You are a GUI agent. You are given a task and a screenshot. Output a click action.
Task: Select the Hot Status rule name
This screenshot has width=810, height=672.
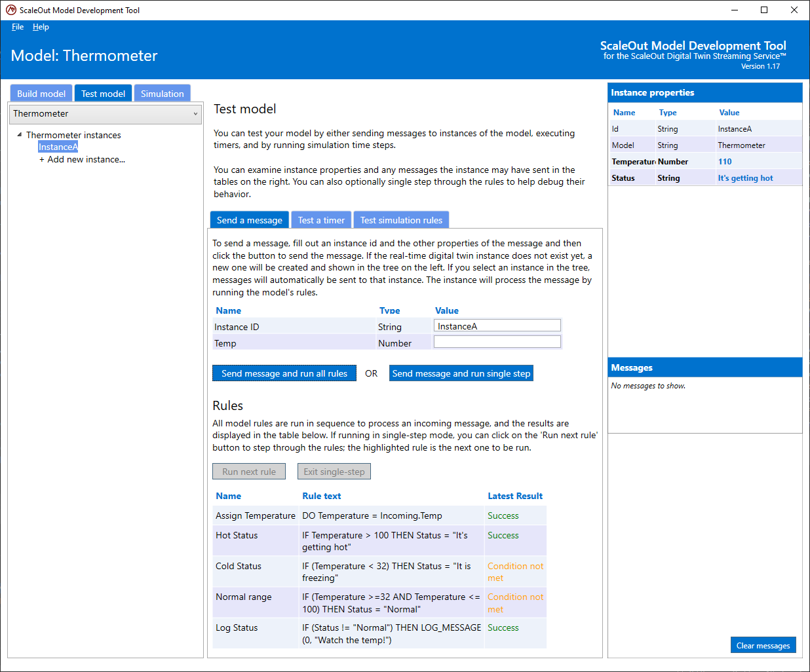pyautogui.click(x=237, y=535)
